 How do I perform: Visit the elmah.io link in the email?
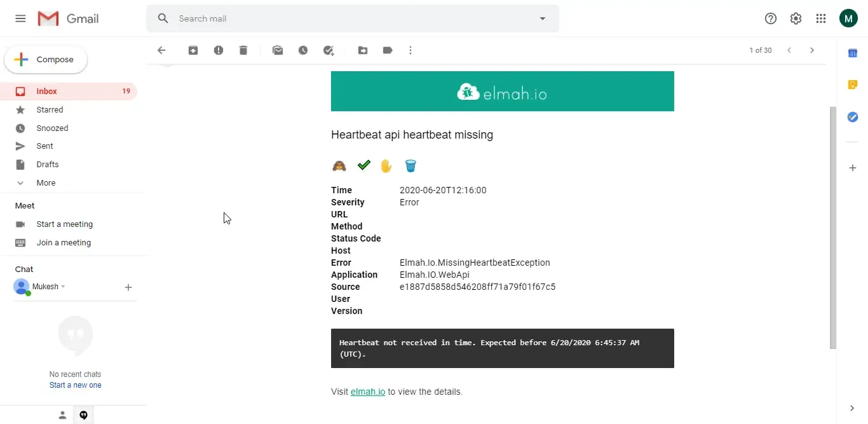(x=367, y=392)
